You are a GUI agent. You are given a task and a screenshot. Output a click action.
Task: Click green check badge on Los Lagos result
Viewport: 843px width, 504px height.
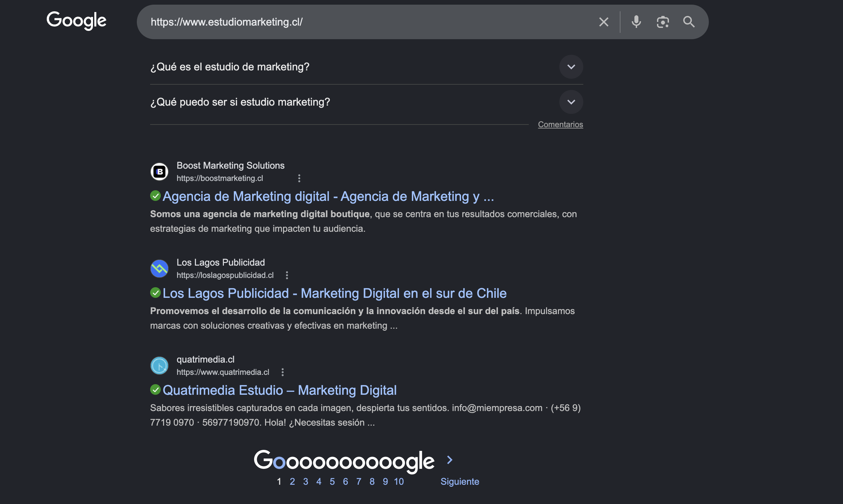[155, 293]
